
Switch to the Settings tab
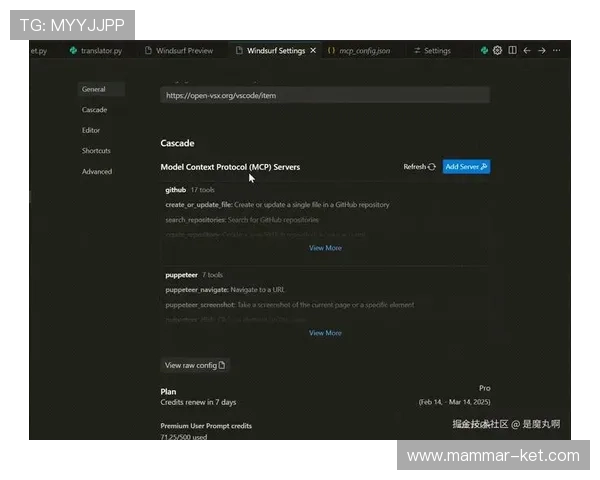click(432, 50)
